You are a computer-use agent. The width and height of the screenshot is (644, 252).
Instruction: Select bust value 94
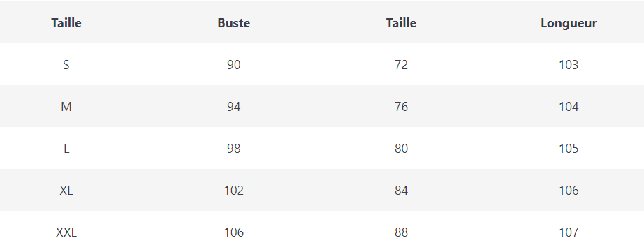click(234, 107)
